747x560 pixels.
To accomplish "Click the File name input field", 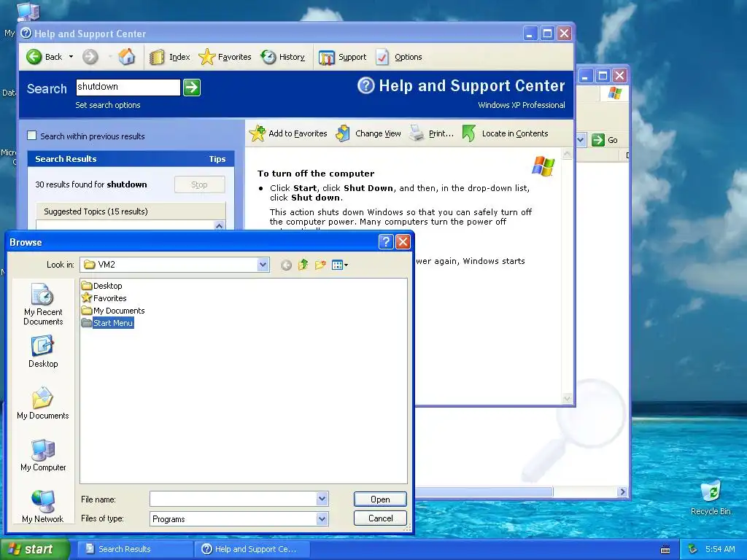I will click(233, 499).
